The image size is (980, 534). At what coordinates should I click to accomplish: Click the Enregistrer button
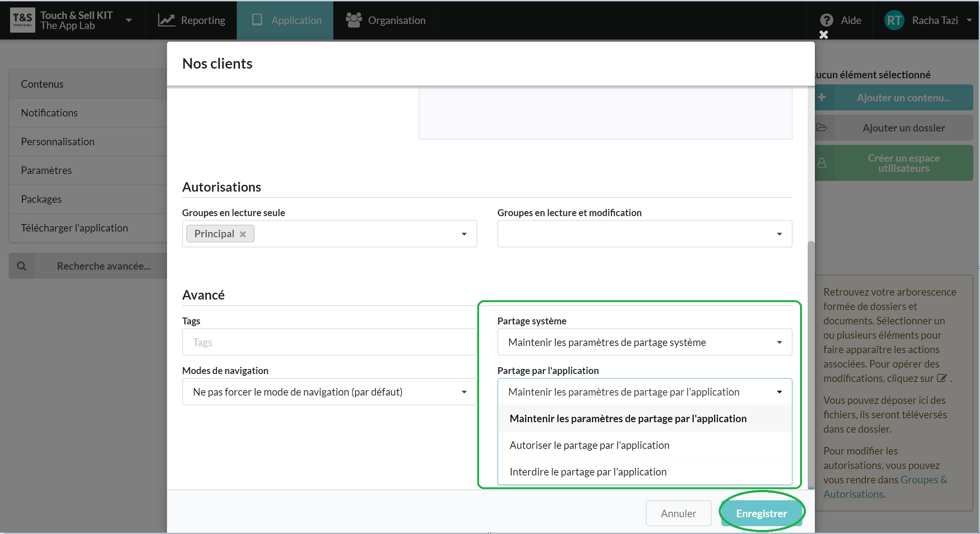click(761, 513)
